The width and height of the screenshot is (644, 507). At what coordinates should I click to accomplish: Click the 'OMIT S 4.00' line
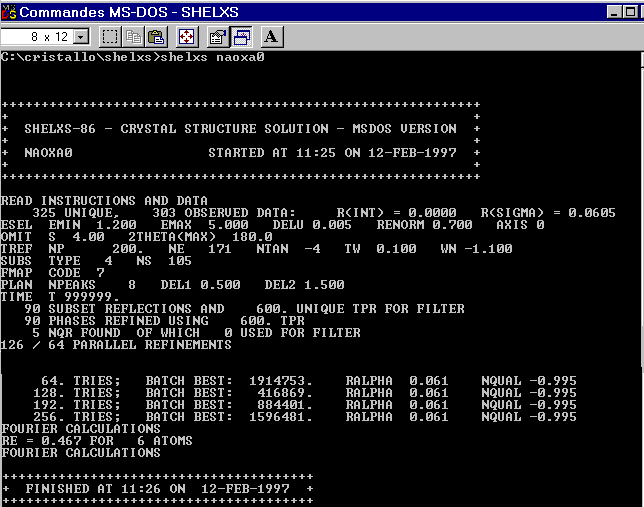click(x=53, y=237)
